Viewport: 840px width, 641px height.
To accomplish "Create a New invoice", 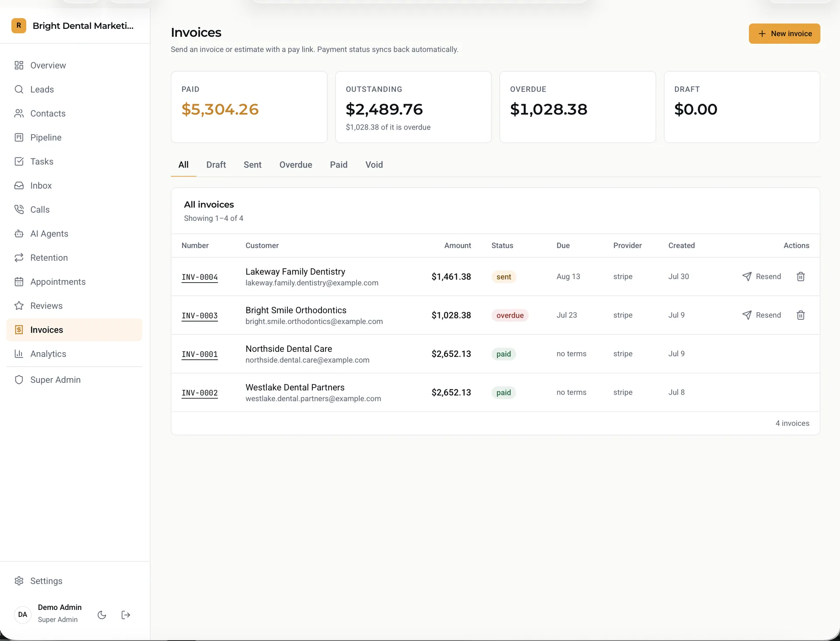I will click(784, 34).
